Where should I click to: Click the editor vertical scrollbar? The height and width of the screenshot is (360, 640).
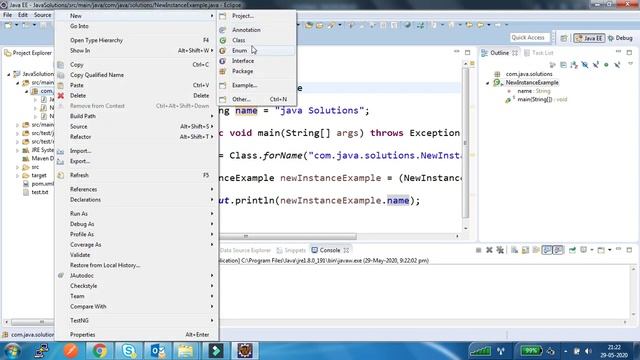point(465,143)
